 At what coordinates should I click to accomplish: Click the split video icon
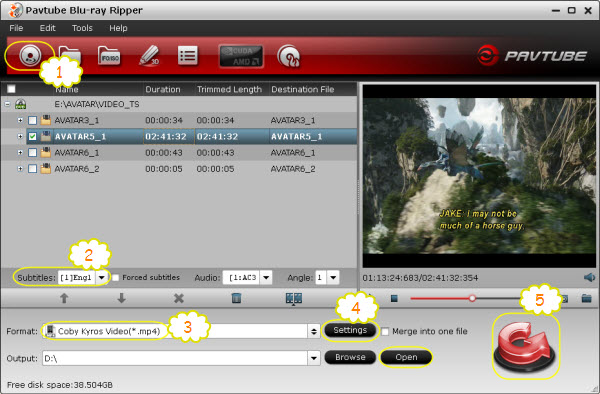[294, 298]
